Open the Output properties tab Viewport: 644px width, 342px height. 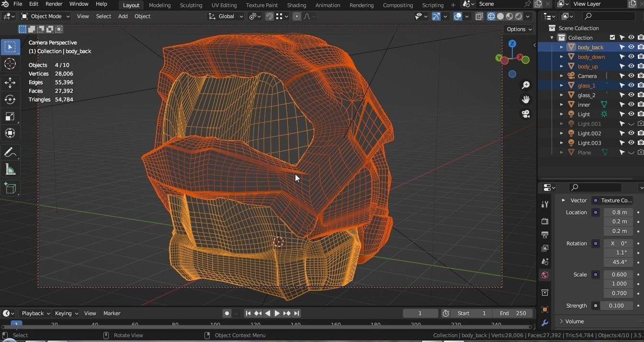point(544,235)
